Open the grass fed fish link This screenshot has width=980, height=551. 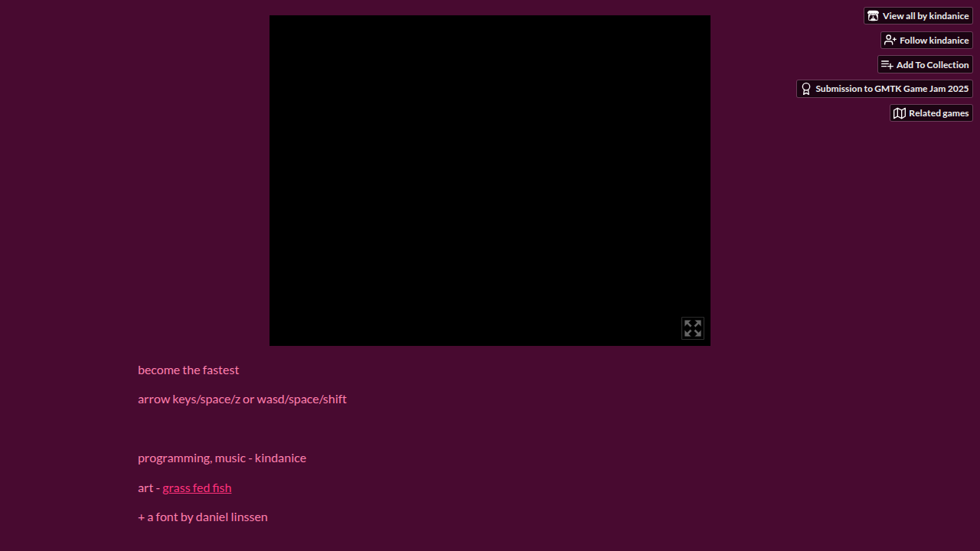197,487
